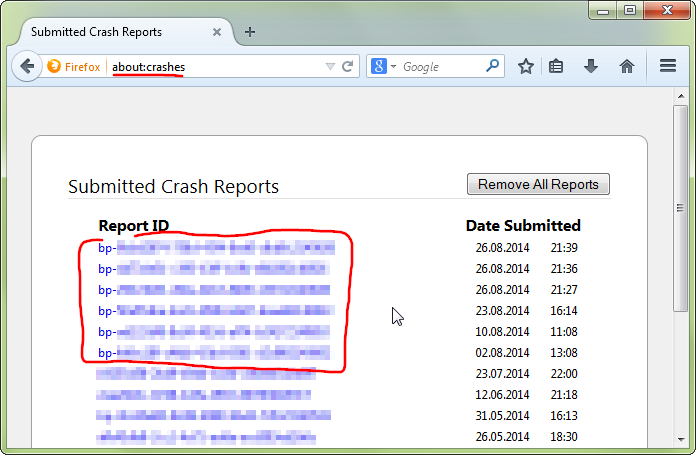696x455 pixels.
Task: Bookmark this page with the star icon
Action: [x=526, y=67]
